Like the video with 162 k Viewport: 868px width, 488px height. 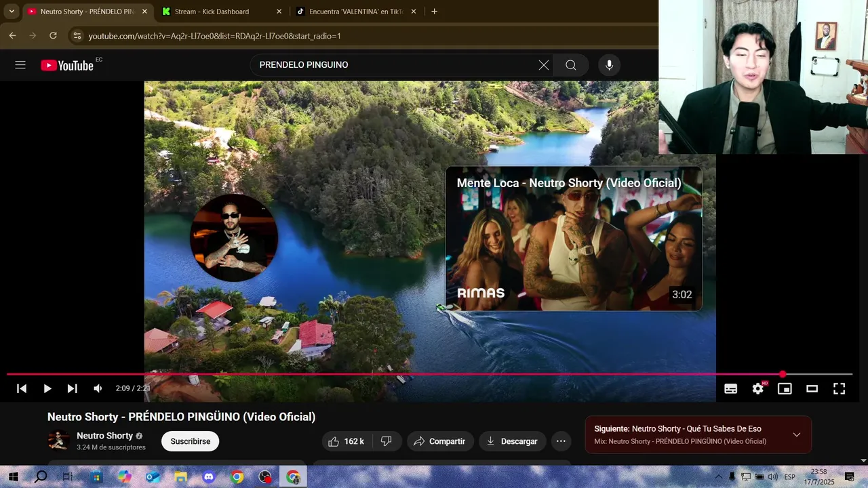(346, 441)
